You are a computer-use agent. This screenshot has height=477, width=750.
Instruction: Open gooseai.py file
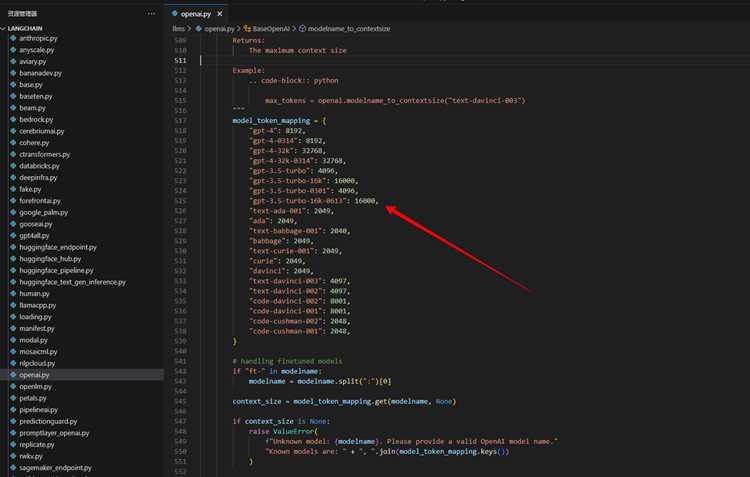(x=36, y=224)
